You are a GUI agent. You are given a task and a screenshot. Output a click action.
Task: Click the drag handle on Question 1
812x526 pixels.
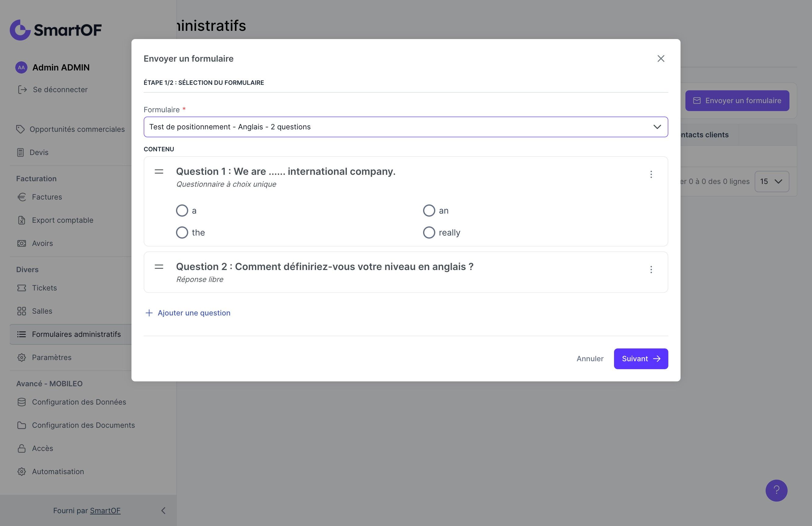pos(159,171)
